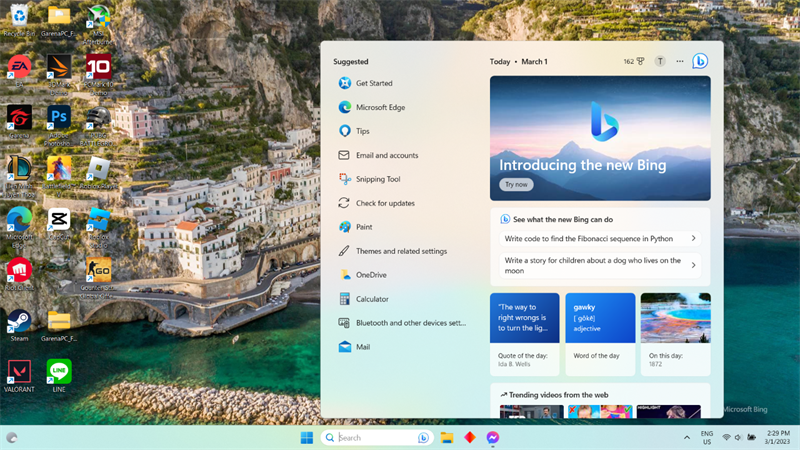This screenshot has height=450, width=800.
Task: Open the volume speaker tray icon
Action: (738, 437)
